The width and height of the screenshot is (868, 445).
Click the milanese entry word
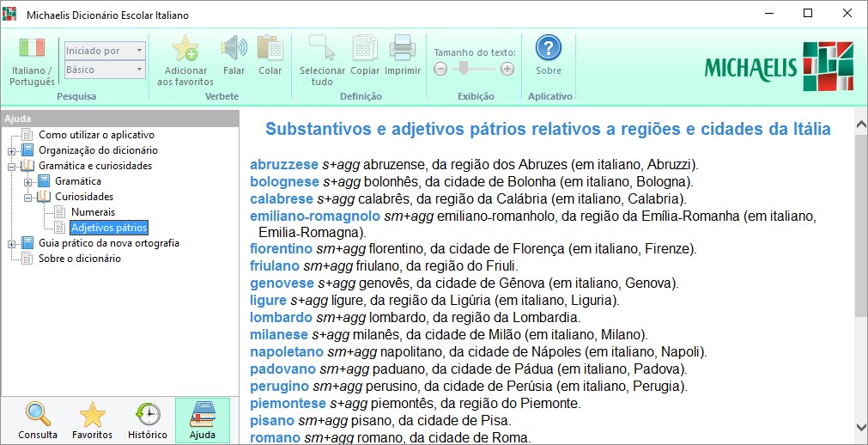point(279,335)
